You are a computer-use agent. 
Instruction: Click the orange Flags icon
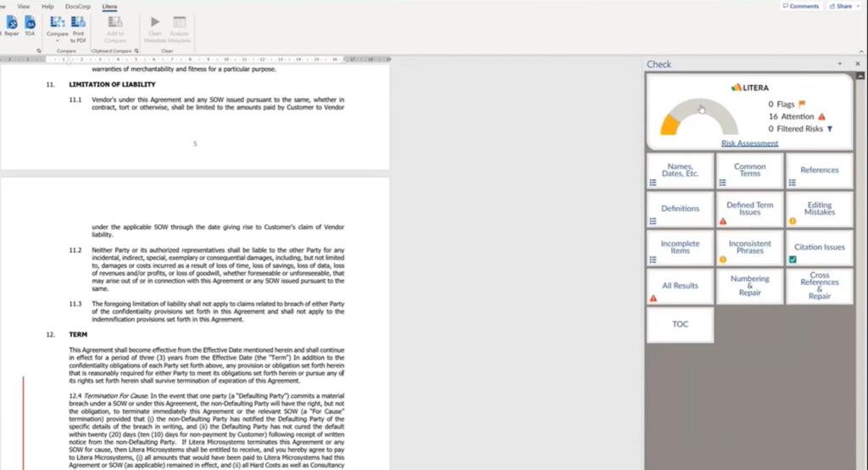tap(802, 104)
